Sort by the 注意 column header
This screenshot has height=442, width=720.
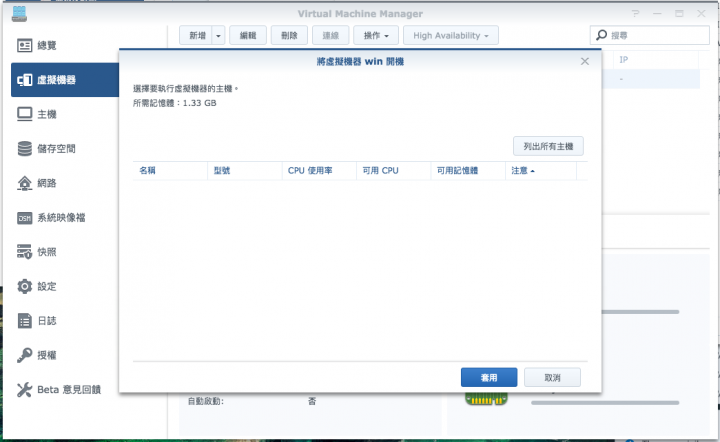coord(541,171)
